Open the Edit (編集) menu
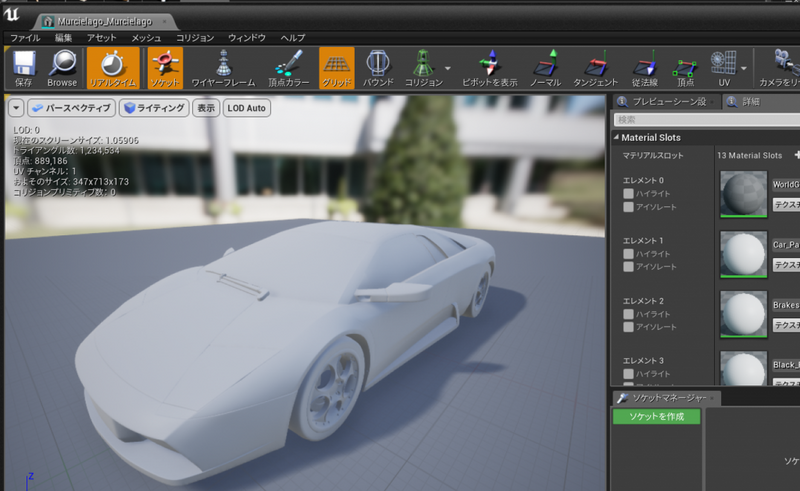This screenshot has height=491, width=800. click(63, 38)
